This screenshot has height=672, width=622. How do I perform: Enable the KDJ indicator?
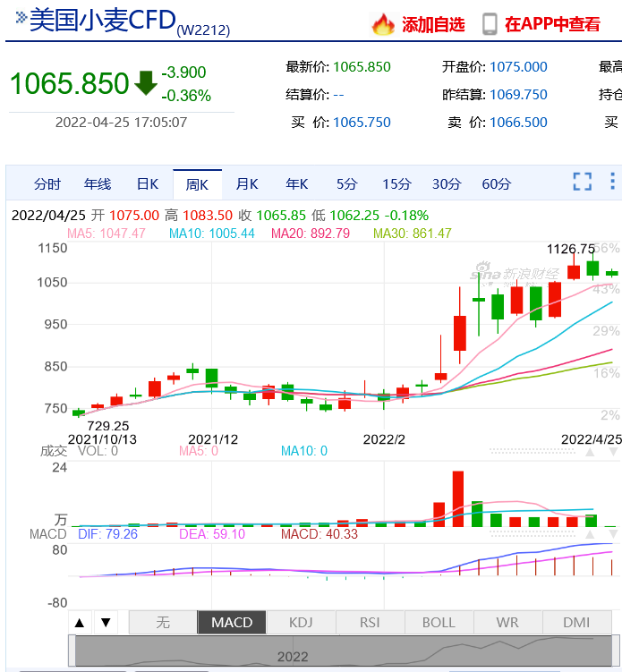coord(300,622)
